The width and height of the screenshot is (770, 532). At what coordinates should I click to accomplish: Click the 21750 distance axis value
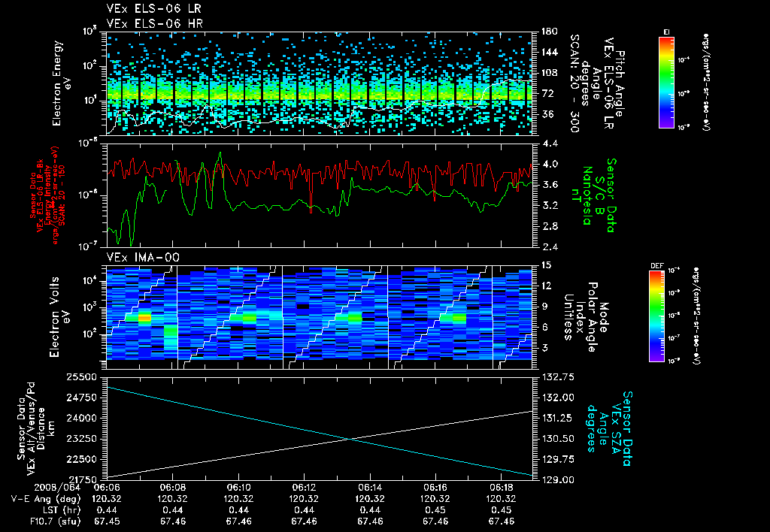point(81,479)
